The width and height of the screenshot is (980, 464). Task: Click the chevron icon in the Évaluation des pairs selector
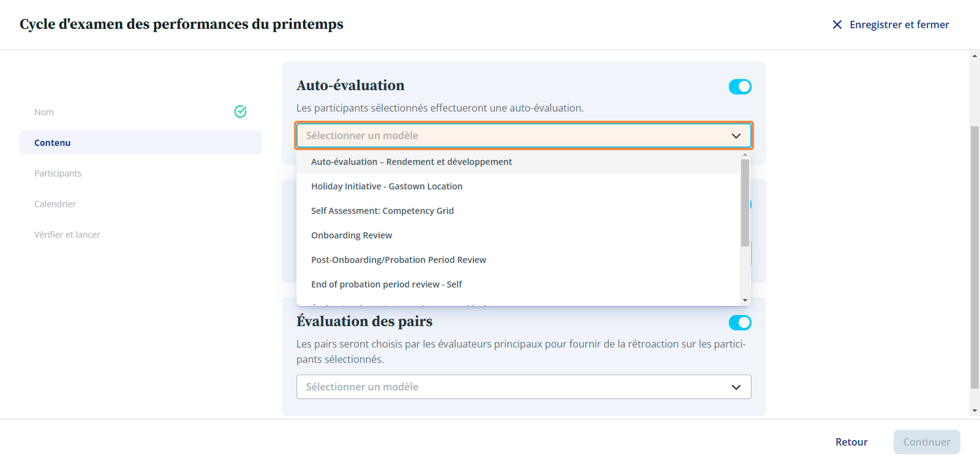pyautogui.click(x=736, y=387)
